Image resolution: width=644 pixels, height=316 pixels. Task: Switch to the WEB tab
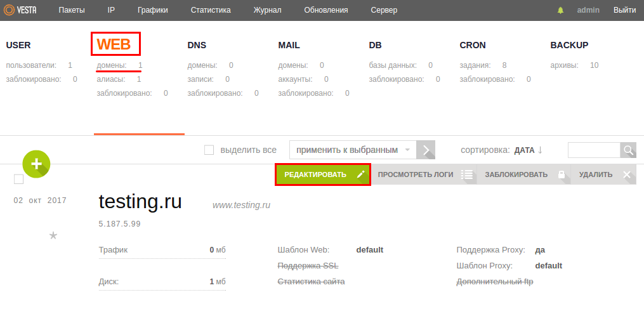(x=114, y=44)
